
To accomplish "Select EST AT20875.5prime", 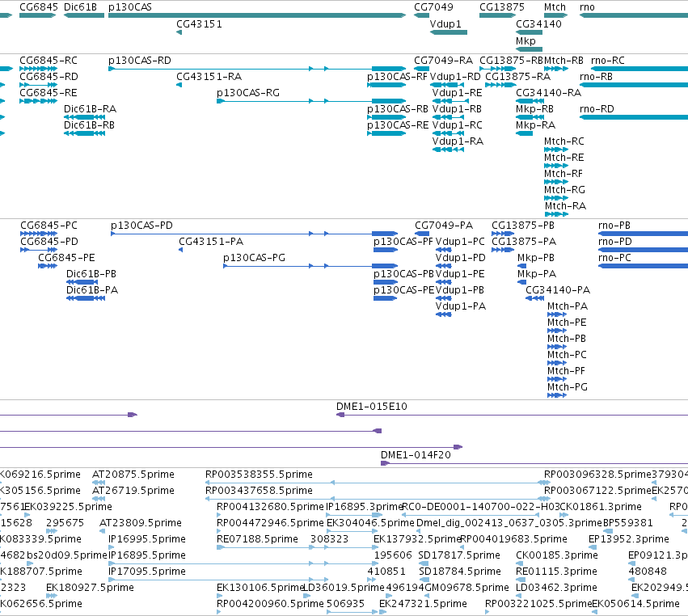I will coord(99,483).
